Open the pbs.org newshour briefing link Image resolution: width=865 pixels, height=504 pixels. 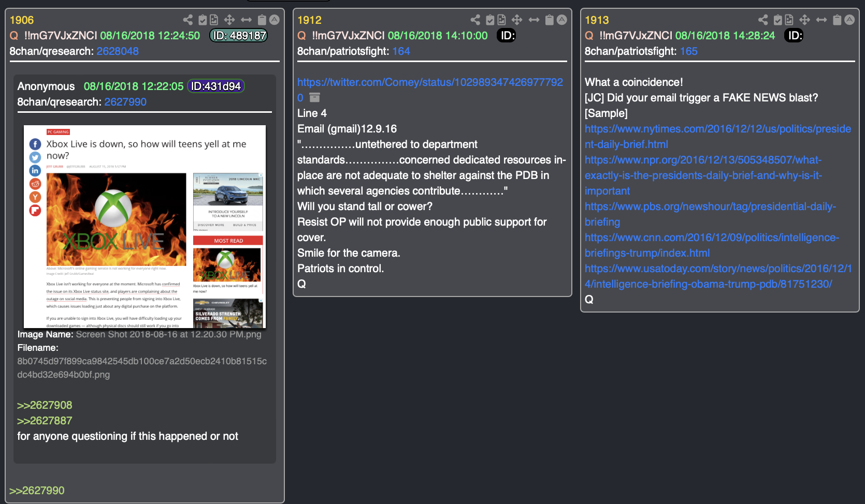710,214
